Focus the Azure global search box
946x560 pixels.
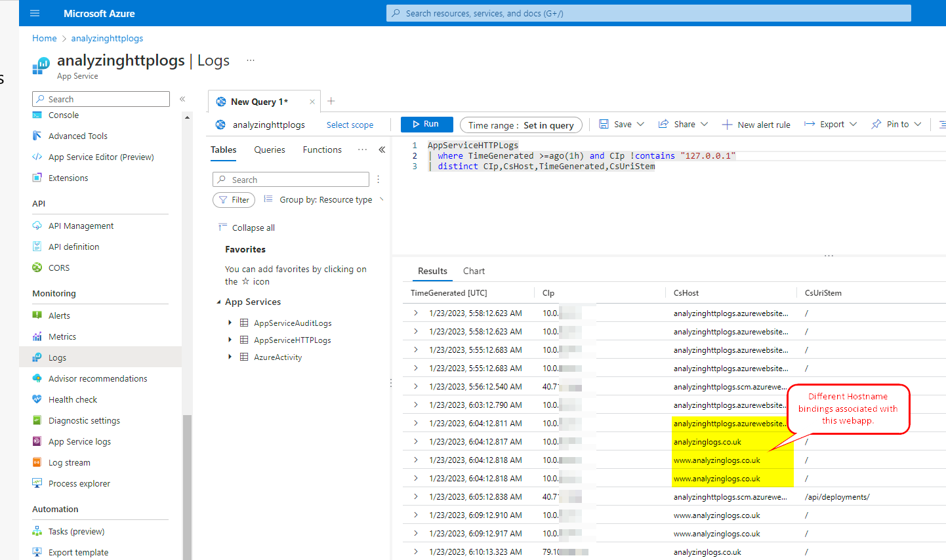pos(648,13)
